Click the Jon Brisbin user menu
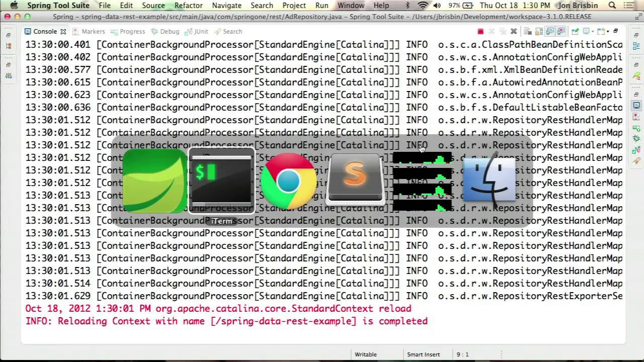 pos(579,6)
